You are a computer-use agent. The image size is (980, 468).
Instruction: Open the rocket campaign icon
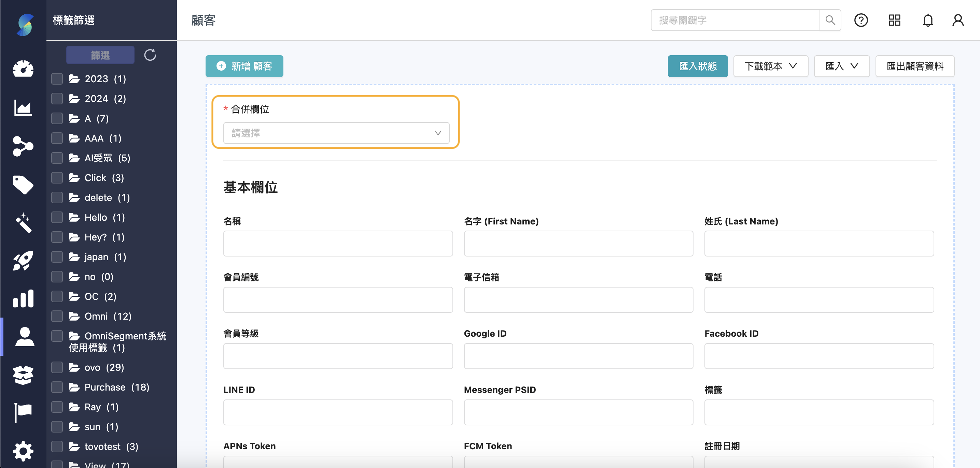pyautogui.click(x=23, y=260)
